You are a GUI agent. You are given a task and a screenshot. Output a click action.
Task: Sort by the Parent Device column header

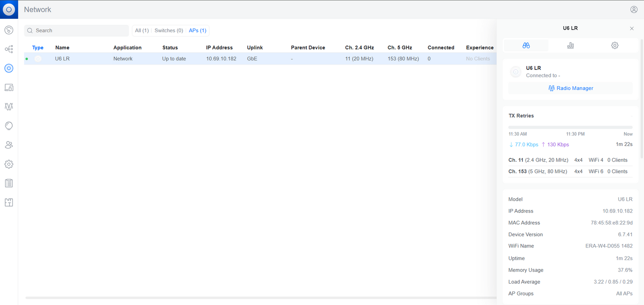[308, 47]
